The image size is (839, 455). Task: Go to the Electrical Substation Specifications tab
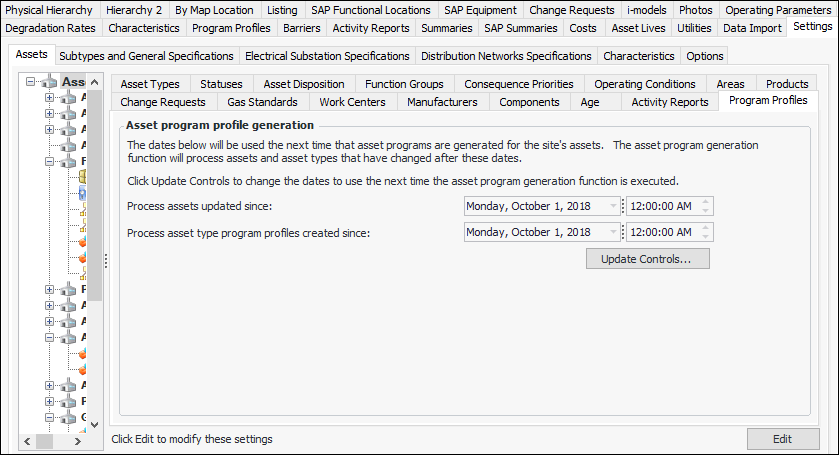pyautogui.click(x=327, y=56)
